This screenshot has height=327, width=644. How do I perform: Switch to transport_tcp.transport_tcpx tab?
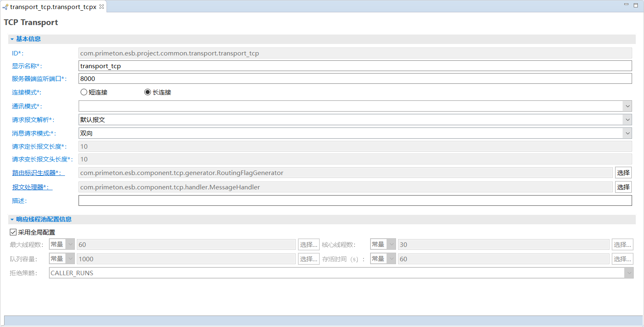[53, 7]
